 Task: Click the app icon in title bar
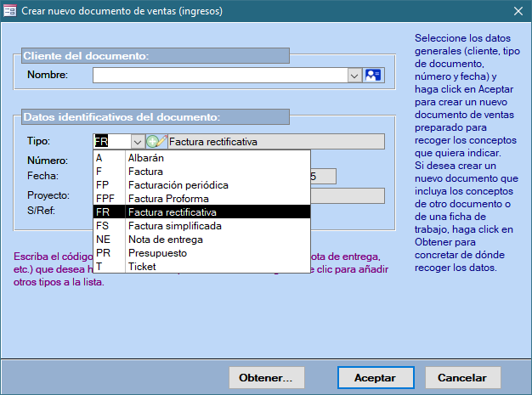(x=9, y=10)
